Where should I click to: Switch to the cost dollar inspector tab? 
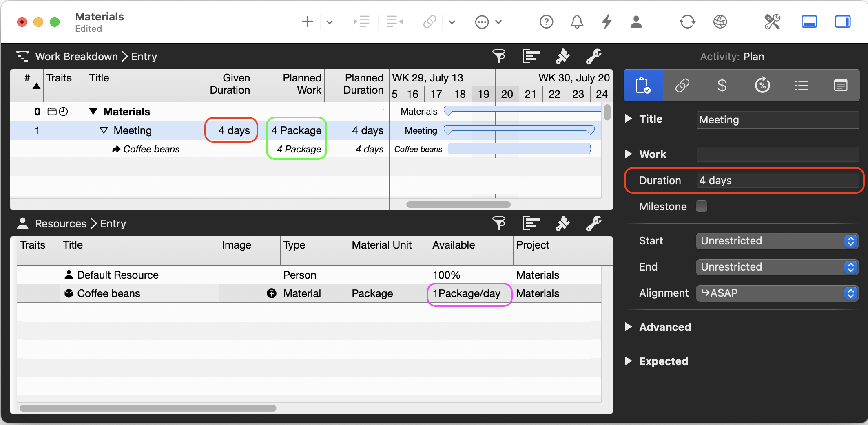point(722,86)
